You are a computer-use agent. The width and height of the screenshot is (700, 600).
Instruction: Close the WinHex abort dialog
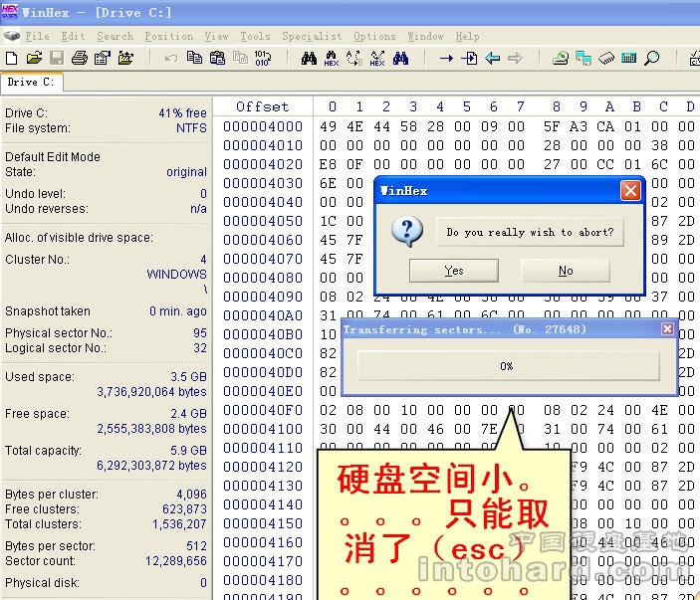click(629, 190)
